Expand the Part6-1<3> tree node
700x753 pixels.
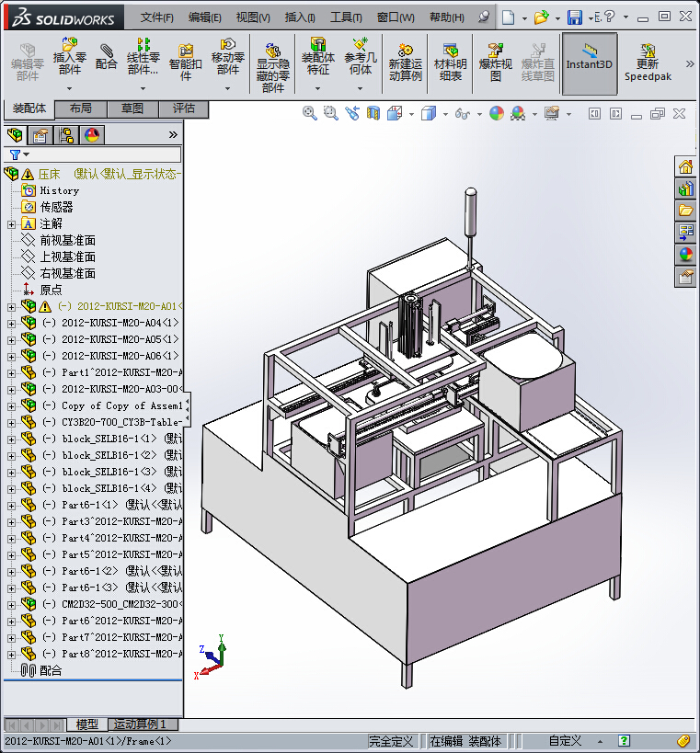point(12,588)
